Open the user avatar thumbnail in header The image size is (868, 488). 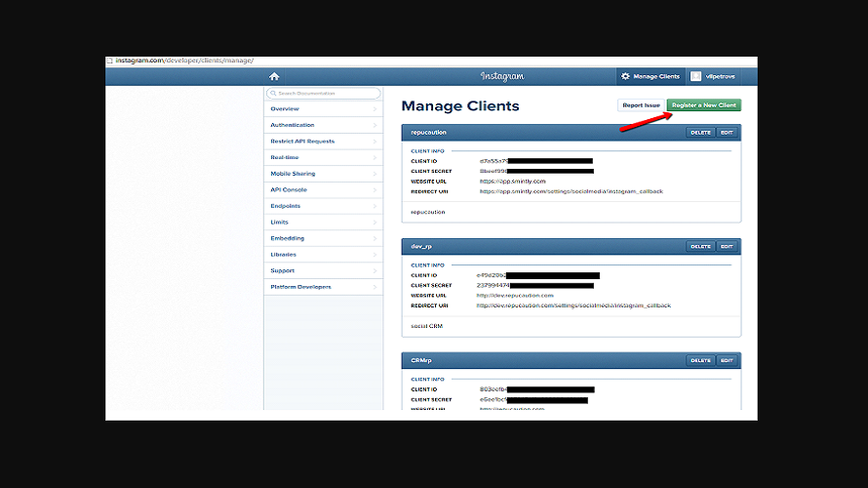point(695,76)
